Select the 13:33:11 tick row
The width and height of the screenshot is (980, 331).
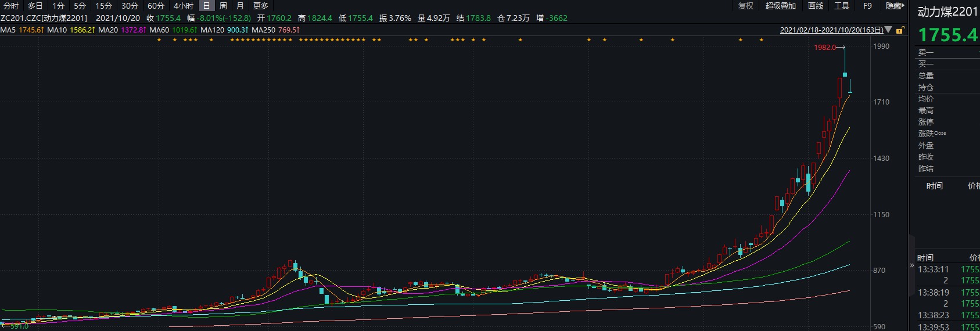click(x=948, y=269)
